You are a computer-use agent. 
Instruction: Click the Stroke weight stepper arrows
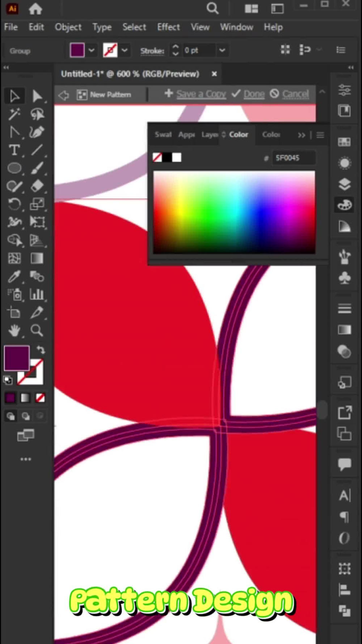pos(175,50)
